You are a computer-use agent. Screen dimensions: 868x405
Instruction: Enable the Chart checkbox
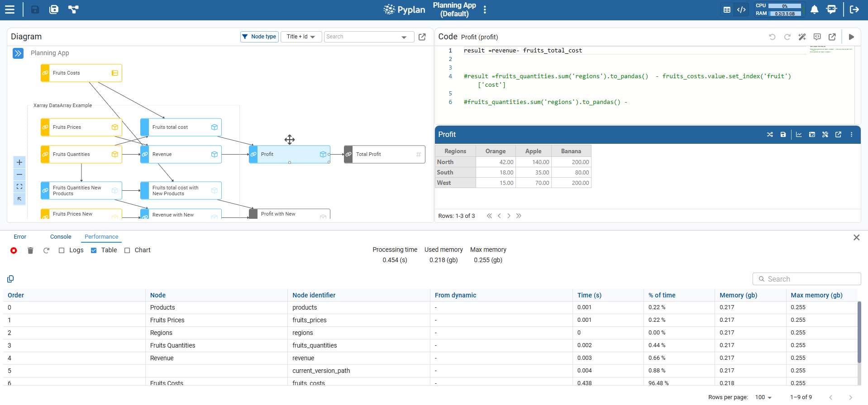click(127, 250)
